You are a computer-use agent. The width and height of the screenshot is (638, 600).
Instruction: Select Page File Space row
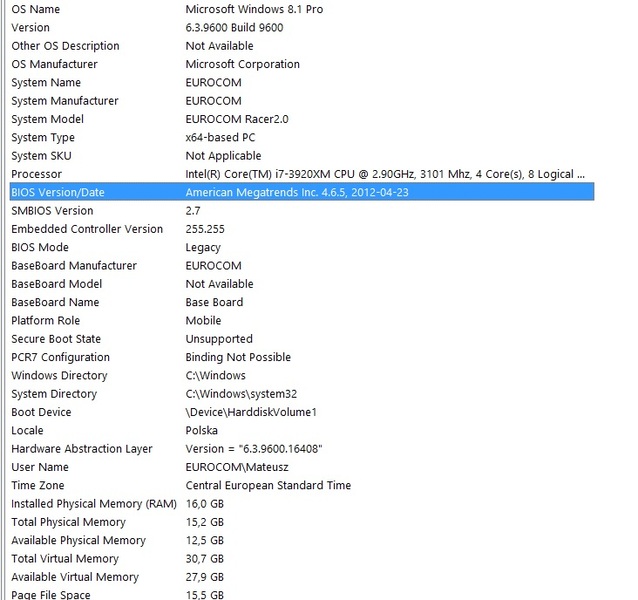point(302,593)
